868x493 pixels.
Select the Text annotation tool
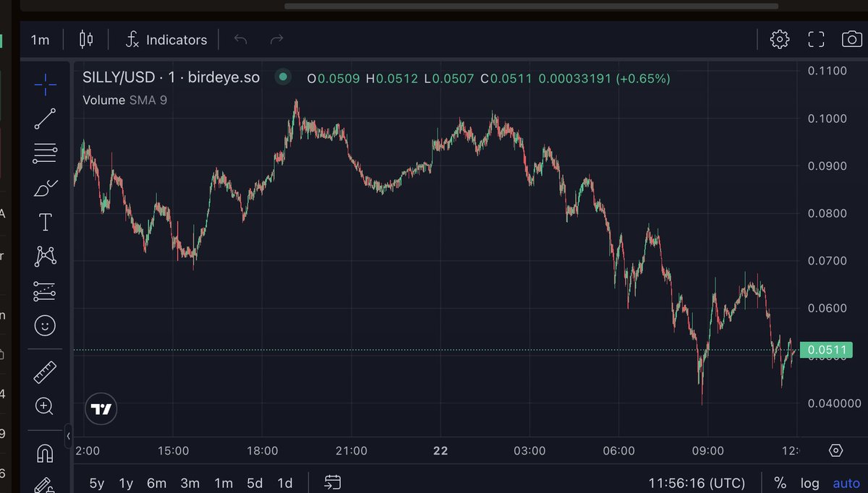coord(45,222)
